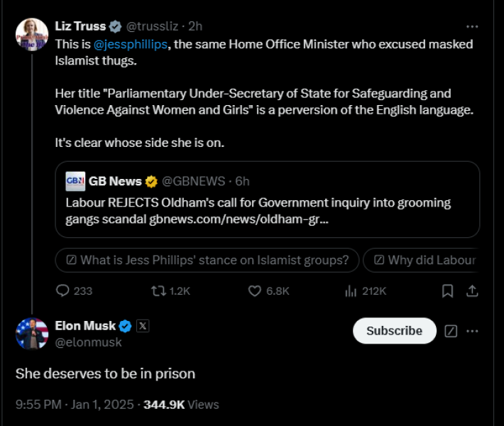
Task: Click the reply icon on Liz Truss's post
Action: (62, 291)
